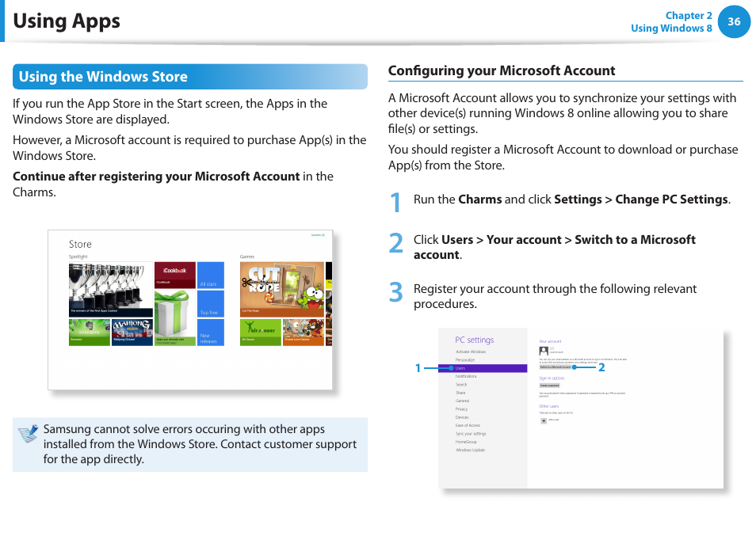
Task: Click the Updates link in Store
Action: click(x=318, y=235)
